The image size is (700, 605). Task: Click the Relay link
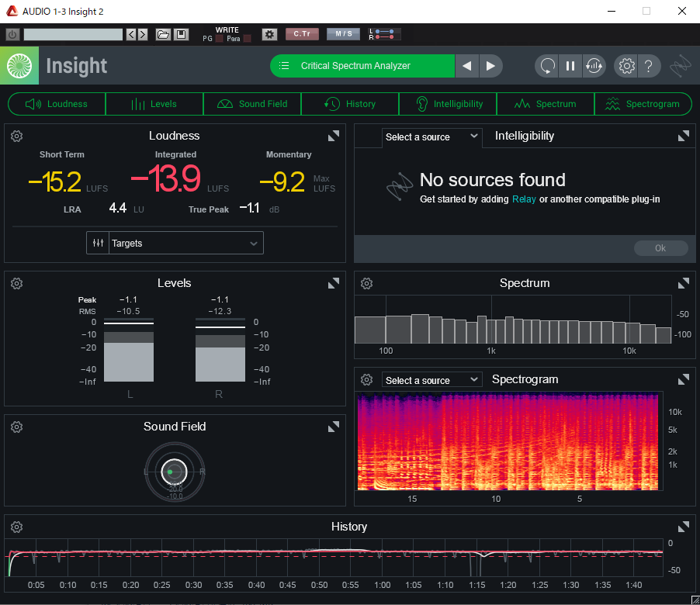pyautogui.click(x=524, y=199)
